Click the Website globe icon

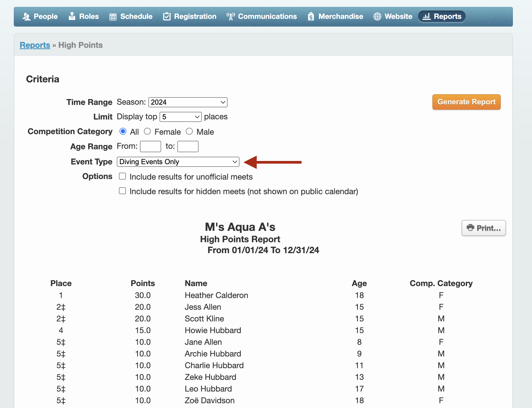[377, 16]
